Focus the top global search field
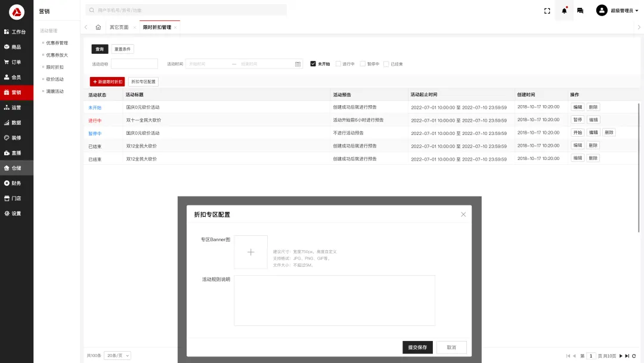 coord(186,10)
